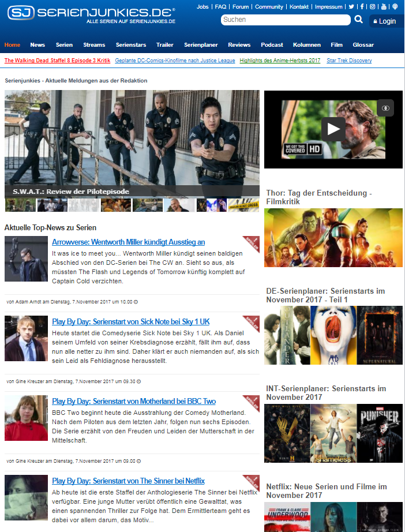The width and height of the screenshot is (405, 532).
Task: Click spoiler ribbon on Sick Note article
Action: [252, 324]
